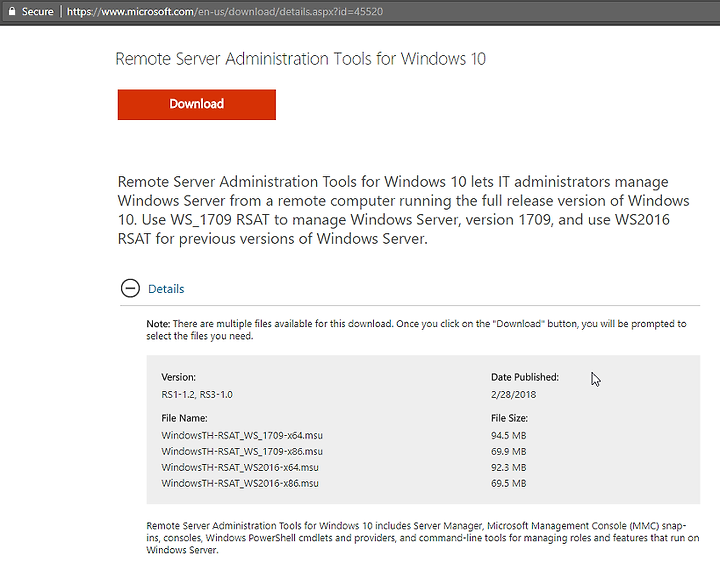Click the Note: text about multiple files
720x577 pixels.
[416, 330]
